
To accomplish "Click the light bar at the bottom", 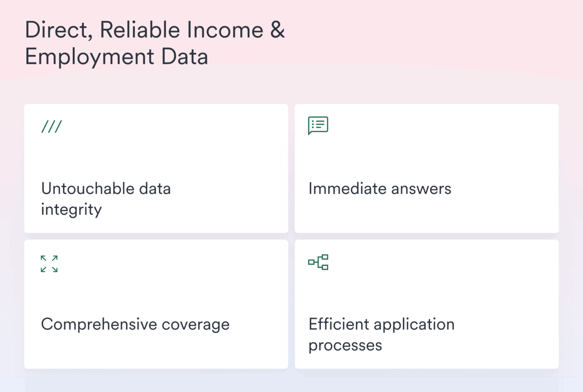I will coord(291,386).
